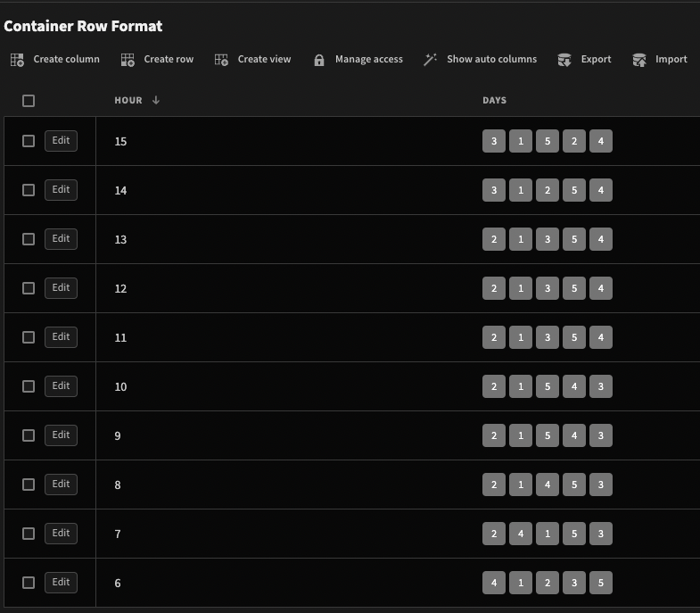The image size is (700, 613).
Task: Open Manage access text
Action: [369, 59]
